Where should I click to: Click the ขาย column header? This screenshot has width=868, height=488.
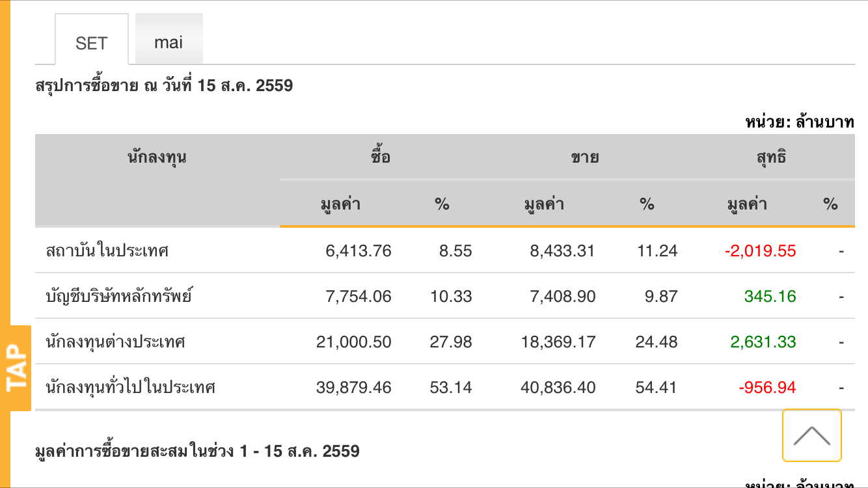584,157
